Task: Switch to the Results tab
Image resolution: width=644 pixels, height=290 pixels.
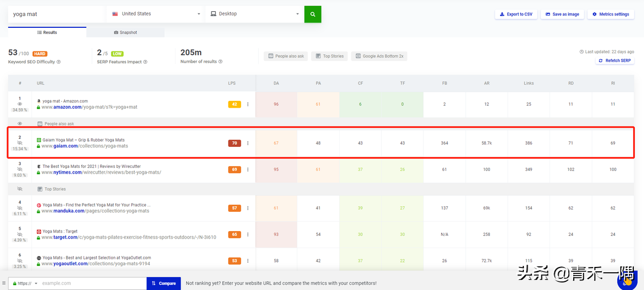Action: pos(47,33)
